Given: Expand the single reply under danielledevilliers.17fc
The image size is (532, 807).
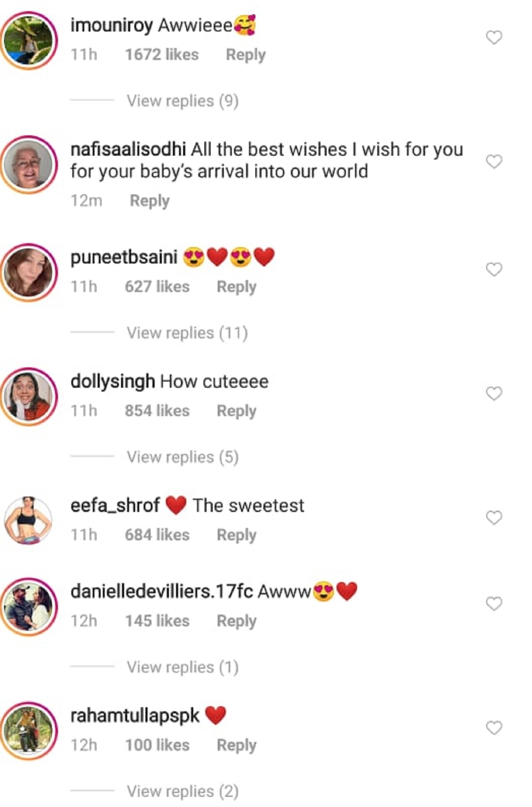Looking at the screenshot, I should point(182,667).
